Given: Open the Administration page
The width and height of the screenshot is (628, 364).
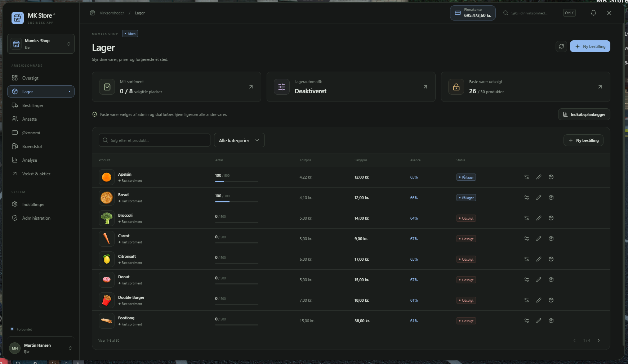Looking at the screenshot, I should point(41,218).
